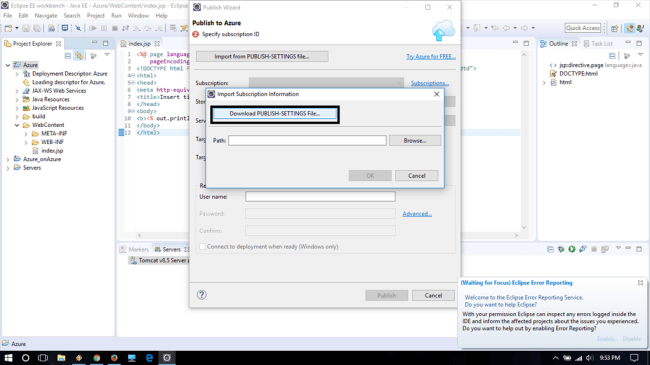This screenshot has width=650, height=365.
Task: Expand Deployment Descriptor: Azure node
Action: [17, 74]
